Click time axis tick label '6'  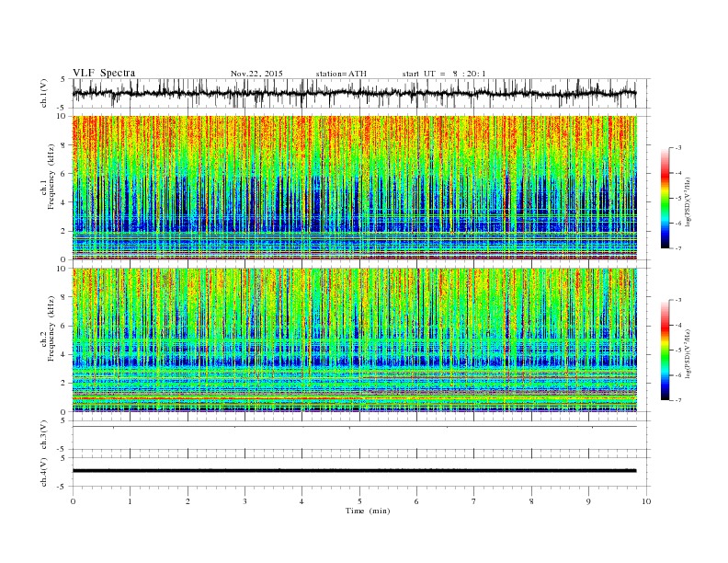click(x=416, y=501)
